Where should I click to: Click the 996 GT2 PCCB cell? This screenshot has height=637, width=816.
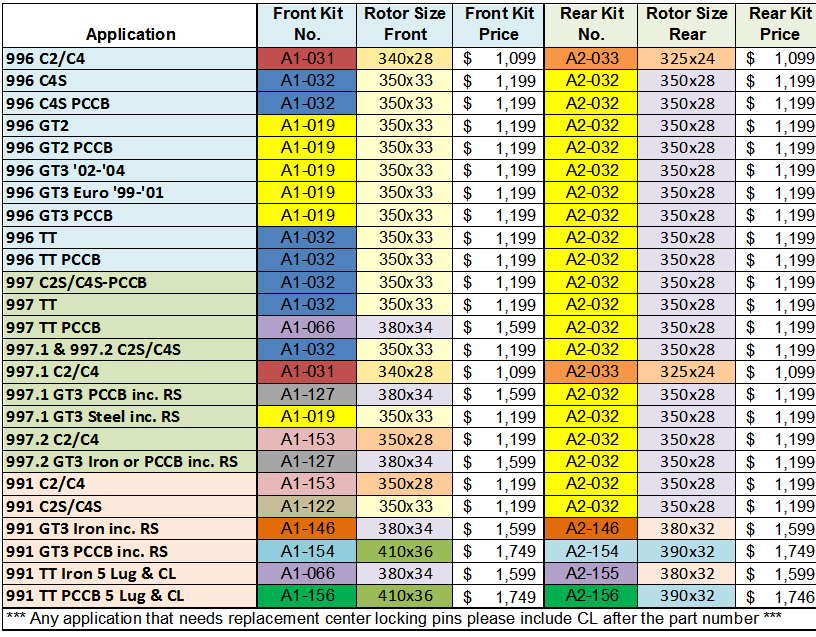point(130,148)
